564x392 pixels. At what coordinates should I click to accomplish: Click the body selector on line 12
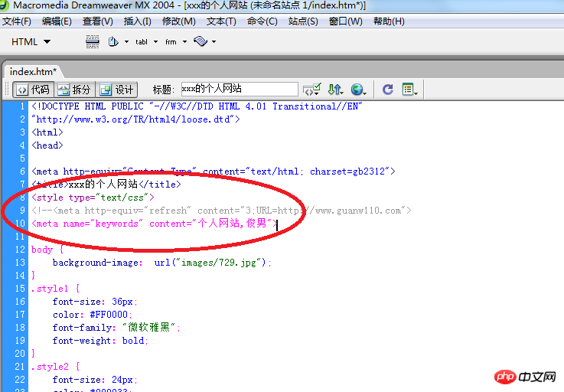click(42, 250)
